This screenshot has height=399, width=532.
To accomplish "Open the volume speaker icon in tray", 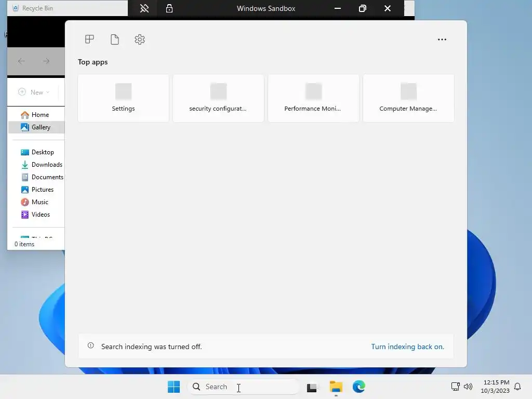I will pyautogui.click(x=468, y=387).
